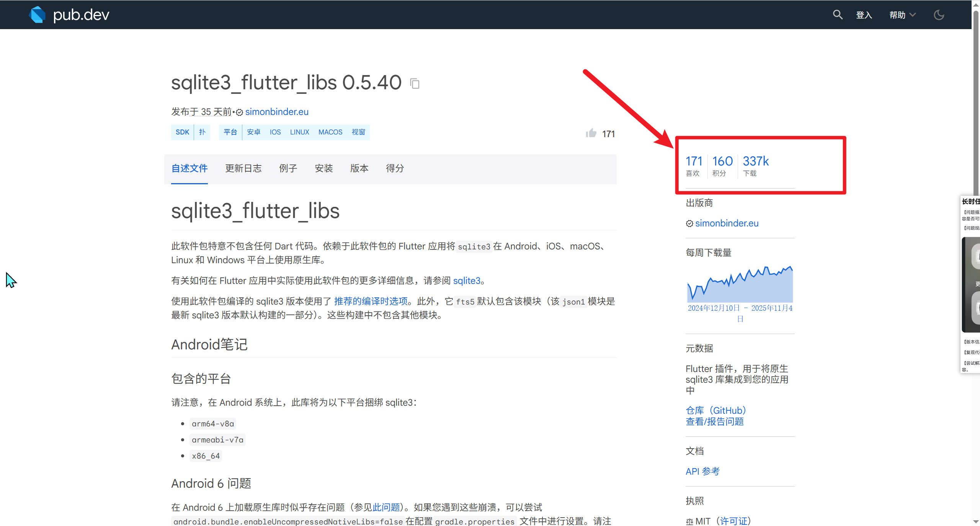Open simonbinder.eu link under 出版商

(727, 223)
